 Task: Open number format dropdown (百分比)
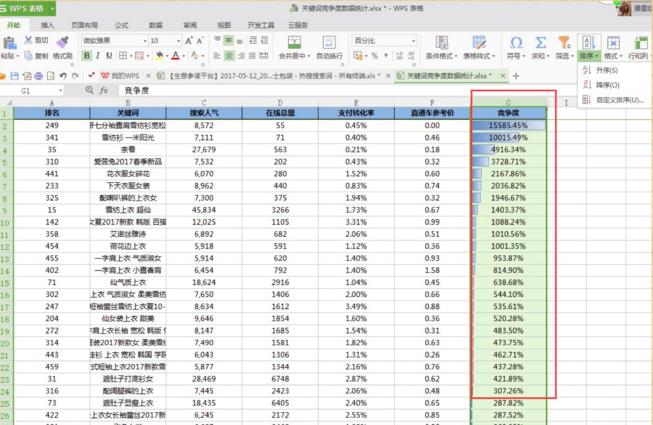coord(413,41)
